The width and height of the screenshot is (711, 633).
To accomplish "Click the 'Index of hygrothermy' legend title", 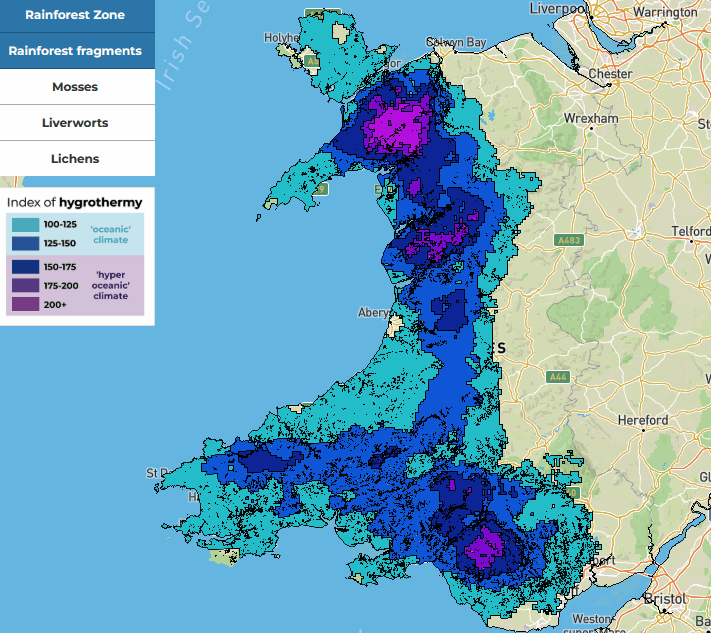I will click(74, 202).
